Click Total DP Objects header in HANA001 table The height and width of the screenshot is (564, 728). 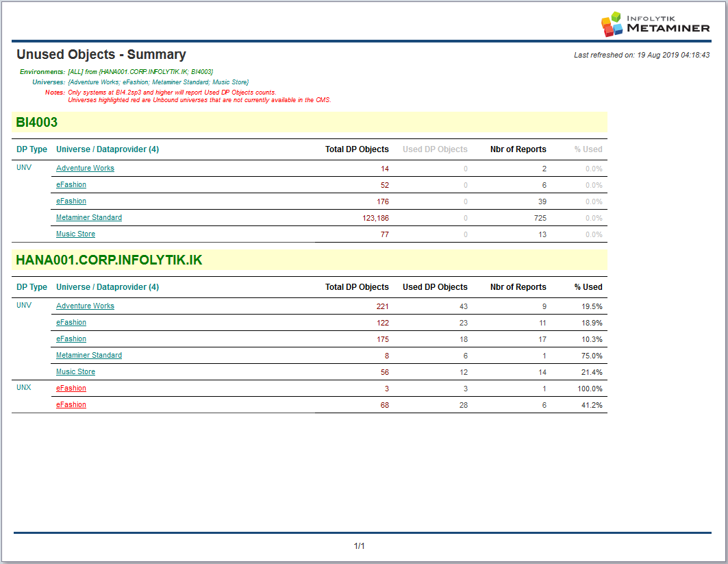(357, 287)
